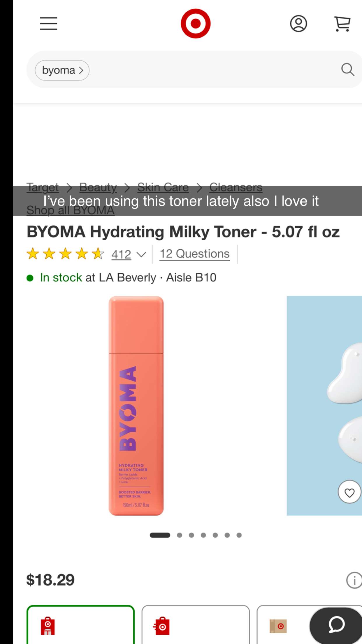Open the 12 Questions link
The height and width of the screenshot is (644, 362).
pos(194,254)
